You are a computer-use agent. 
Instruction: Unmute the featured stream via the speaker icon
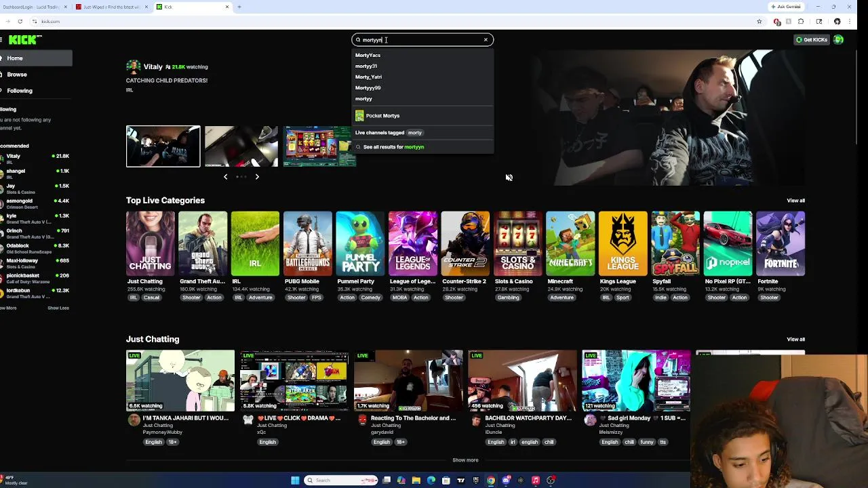pyautogui.click(x=509, y=178)
